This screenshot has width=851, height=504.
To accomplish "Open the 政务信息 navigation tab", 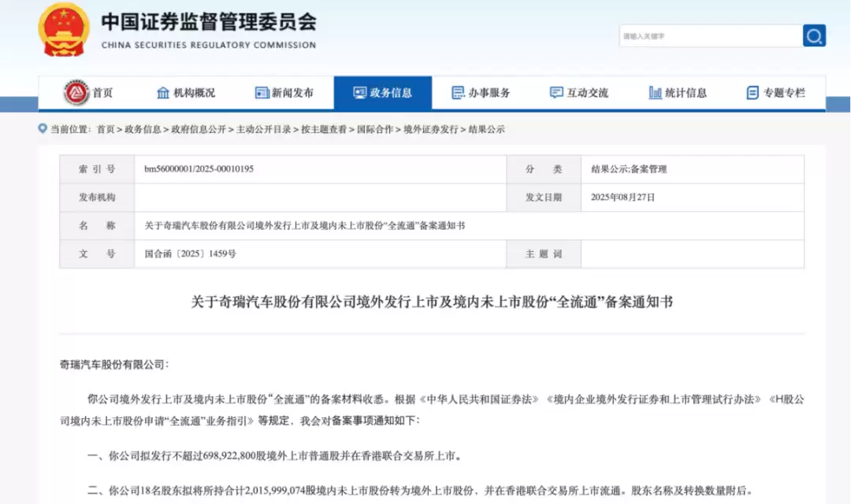I will [x=383, y=93].
